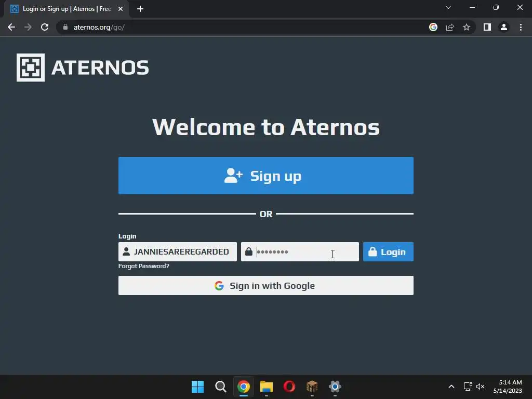Click the address bar URL aternos.org/go/
This screenshot has width=532, height=399.
tap(99, 27)
